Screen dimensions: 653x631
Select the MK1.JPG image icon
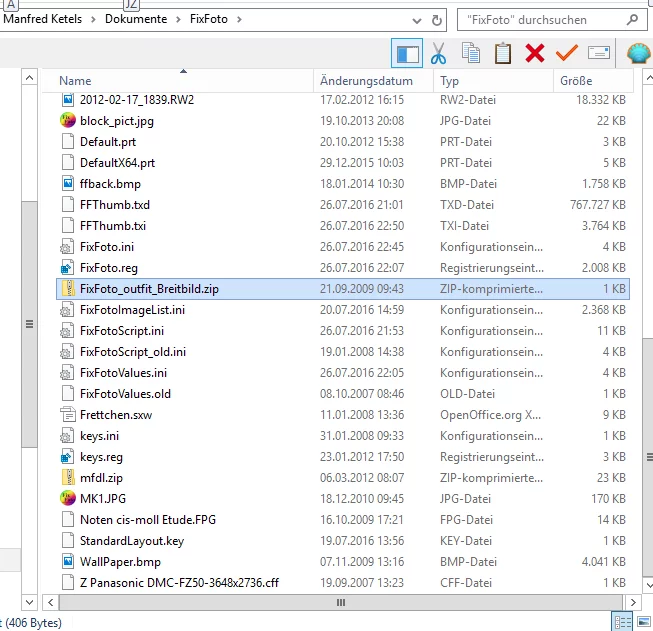[68, 498]
